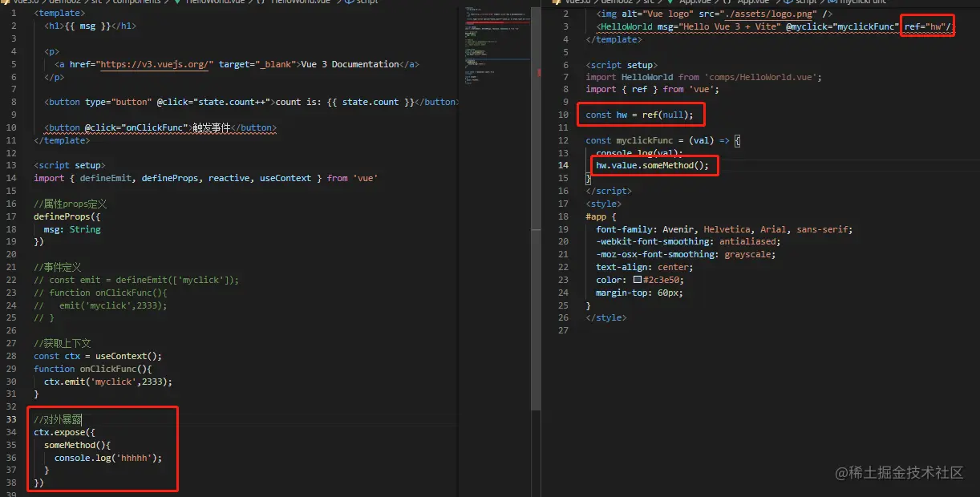Click the '触发事件' button line
Screen dimensions: 980x497
[x=160, y=127]
